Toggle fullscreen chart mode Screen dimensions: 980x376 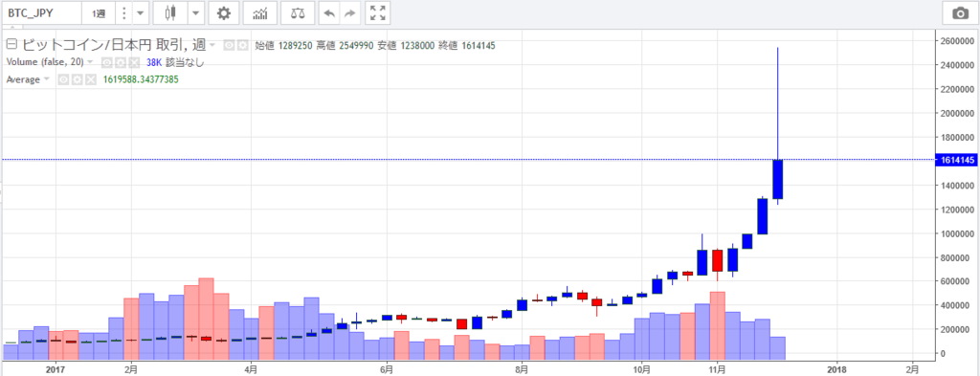(377, 12)
